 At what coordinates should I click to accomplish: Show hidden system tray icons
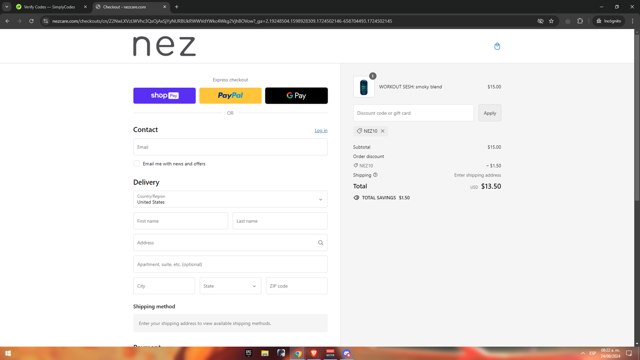coord(582,353)
